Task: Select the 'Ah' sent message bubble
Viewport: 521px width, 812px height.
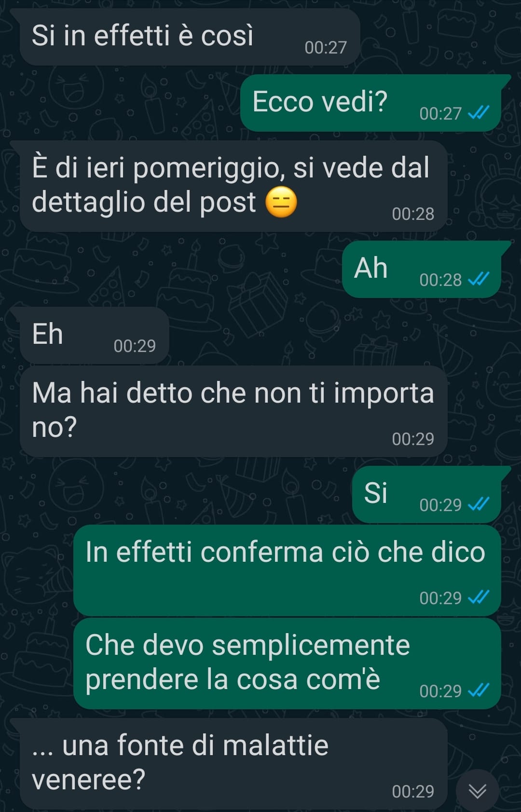Action: click(422, 269)
